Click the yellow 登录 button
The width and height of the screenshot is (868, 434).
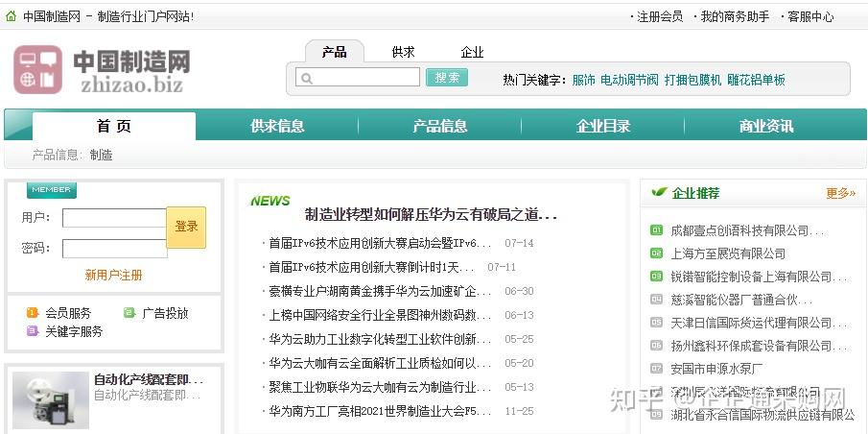(x=186, y=228)
